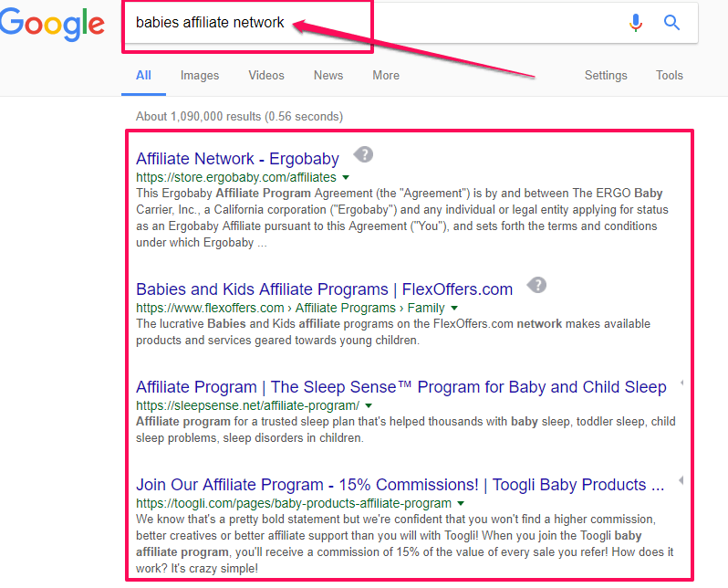Click the toogli.com baby-products-affiliate-program URL text
The image size is (728, 588).
pyautogui.click(x=294, y=503)
